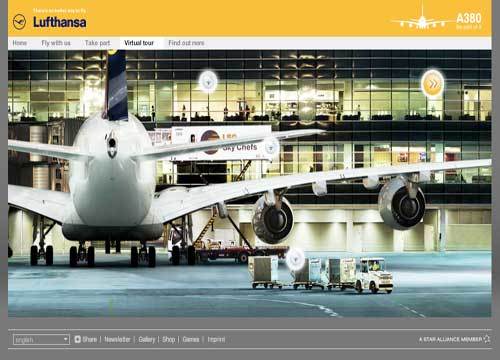Click the hotspot over the baggage carts
500x360 pixels.
296,259
